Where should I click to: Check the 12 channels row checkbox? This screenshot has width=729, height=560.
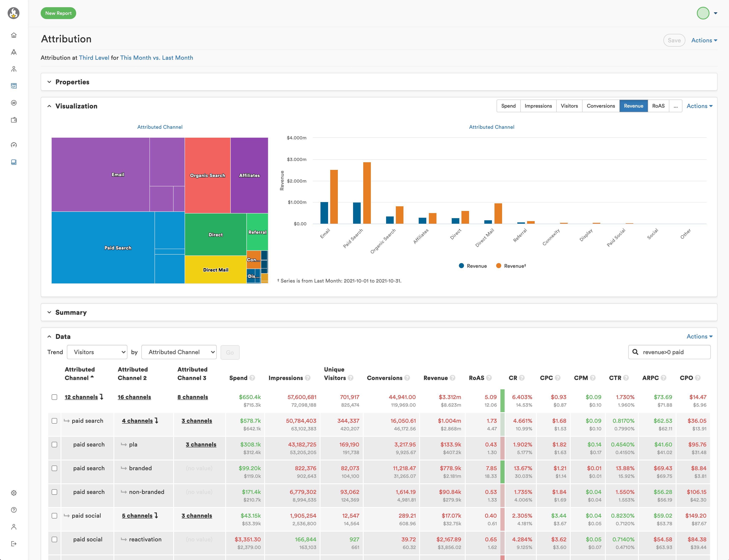pos(54,397)
